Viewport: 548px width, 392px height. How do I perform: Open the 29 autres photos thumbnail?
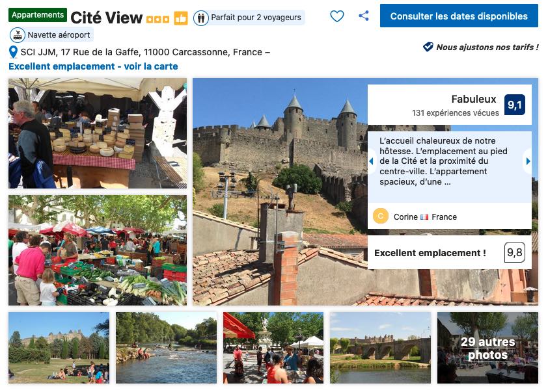[x=487, y=348]
